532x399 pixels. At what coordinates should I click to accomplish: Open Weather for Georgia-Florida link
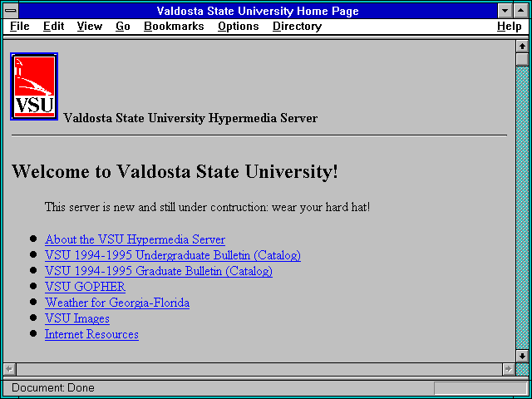coord(117,303)
